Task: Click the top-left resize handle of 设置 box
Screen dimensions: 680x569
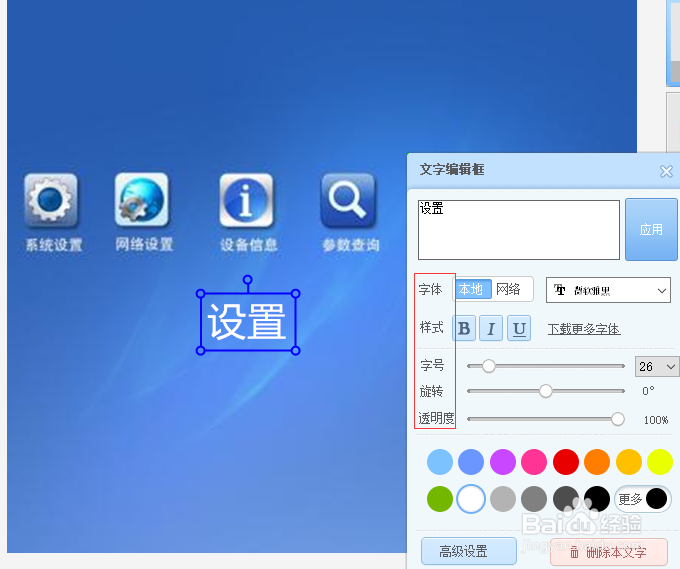Action: coord(200,294)
